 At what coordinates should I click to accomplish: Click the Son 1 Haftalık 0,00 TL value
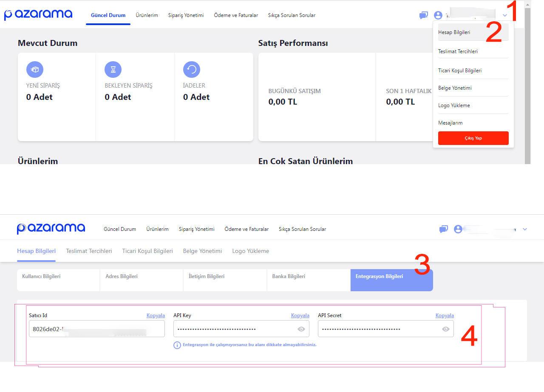pos(400,102)
